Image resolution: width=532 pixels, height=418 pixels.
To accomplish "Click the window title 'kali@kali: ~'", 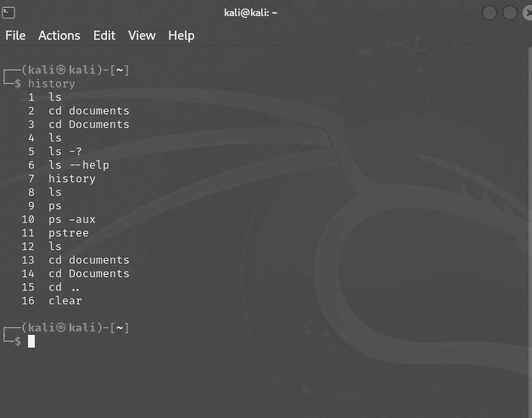I will [251, 13].
